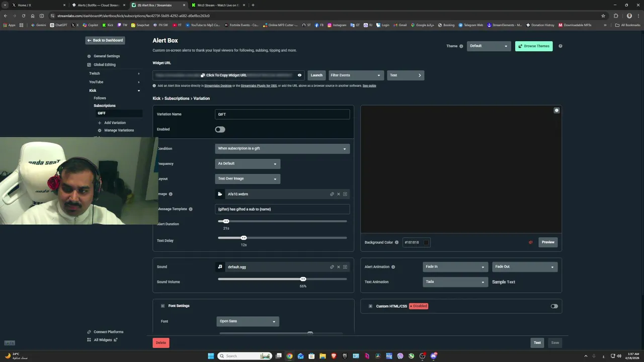Click the info icon beside Message Template

(x=190, y=209)
